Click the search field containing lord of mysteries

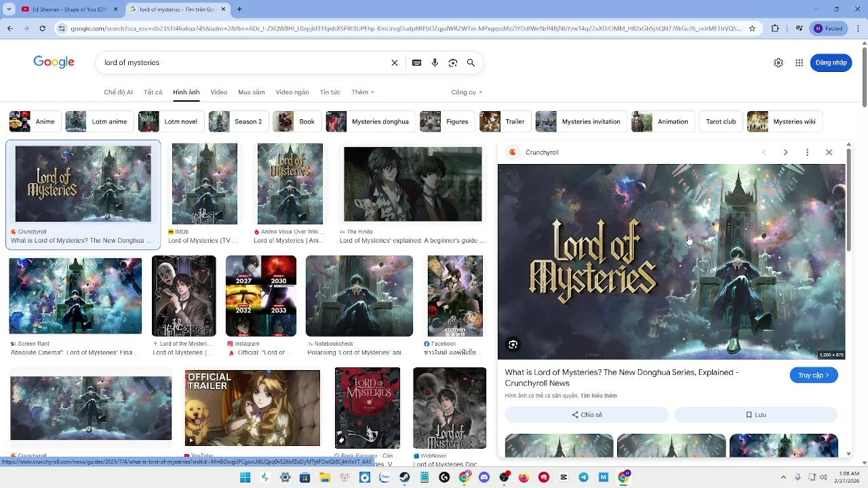click(x=244, y=62)
